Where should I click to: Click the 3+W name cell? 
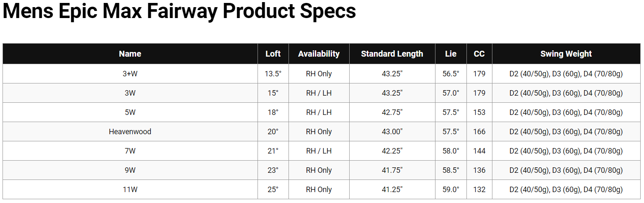pyautogui.click(x=130, y=74)
